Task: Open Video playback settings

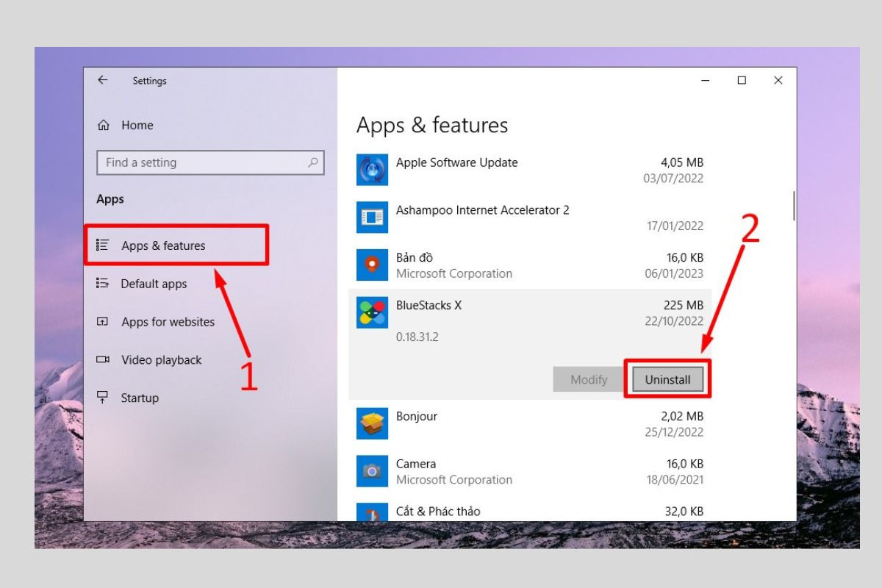Action: [161, 360]
